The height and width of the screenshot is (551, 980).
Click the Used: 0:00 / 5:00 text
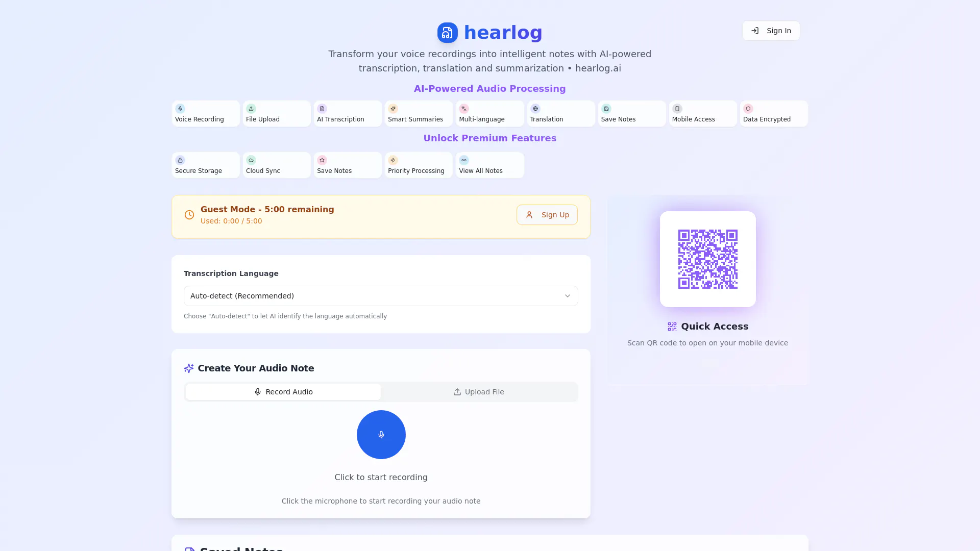click(231, 221)
